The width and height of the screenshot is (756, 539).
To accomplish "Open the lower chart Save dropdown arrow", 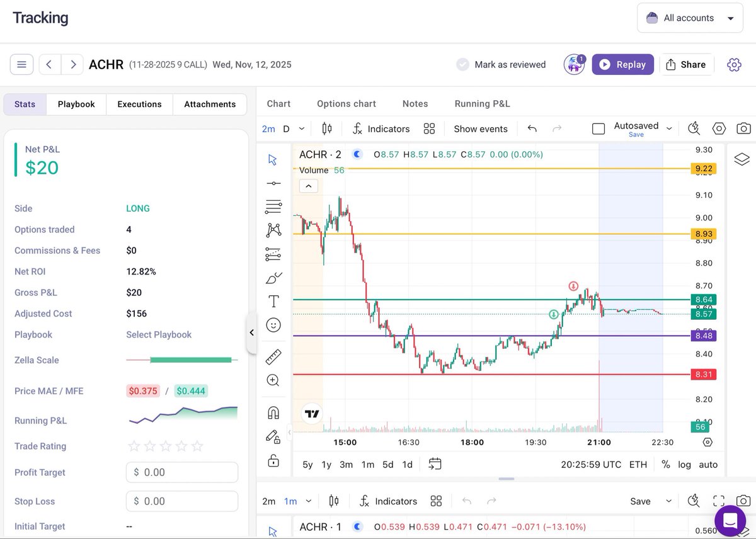I will point(668,501).
